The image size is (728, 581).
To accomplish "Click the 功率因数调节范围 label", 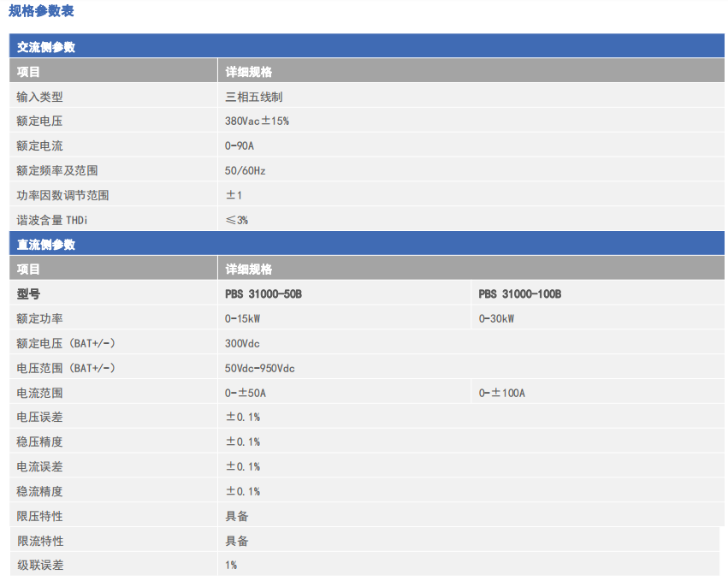I will (62, 195).
